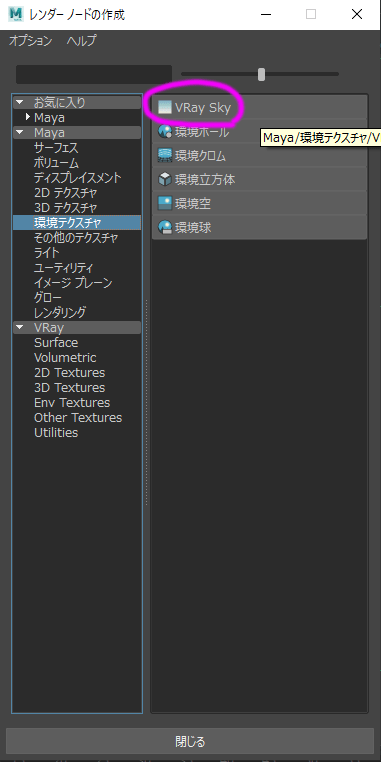
Task: Select VRay Env Textures category
Action: coord(72,403)
